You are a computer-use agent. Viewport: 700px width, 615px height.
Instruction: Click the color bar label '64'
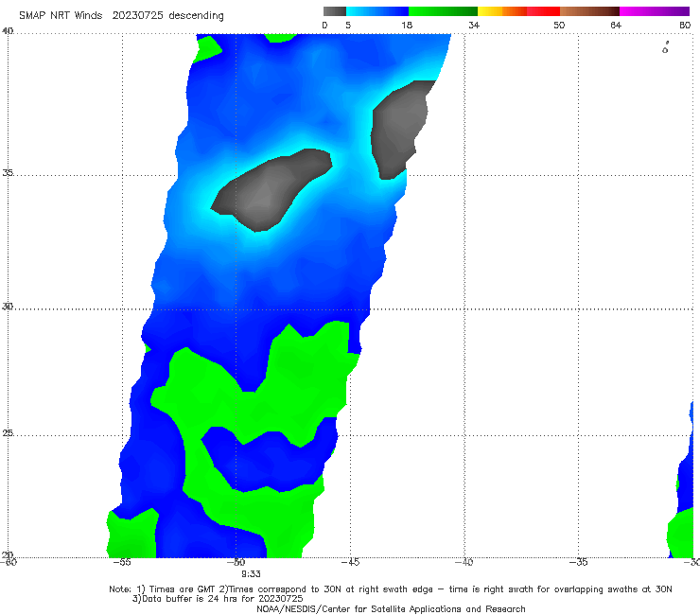click(616, 25)
